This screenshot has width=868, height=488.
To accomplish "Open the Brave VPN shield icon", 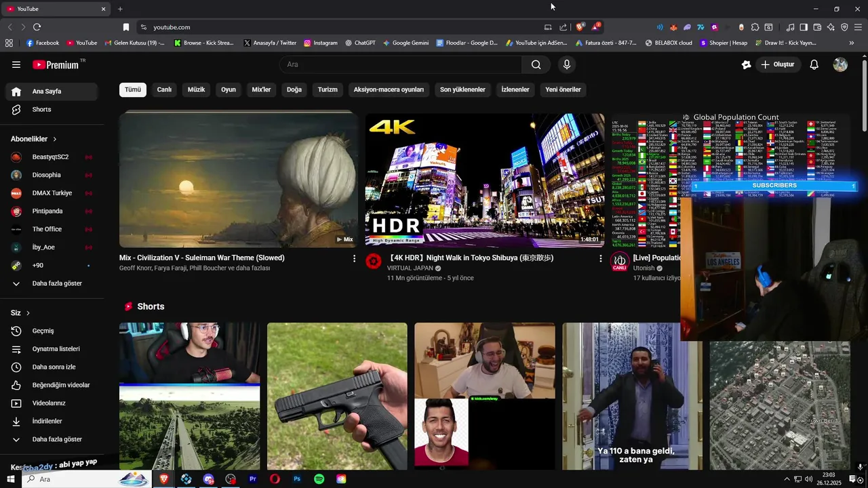I will pyautogui.click(x=844, y=27).
